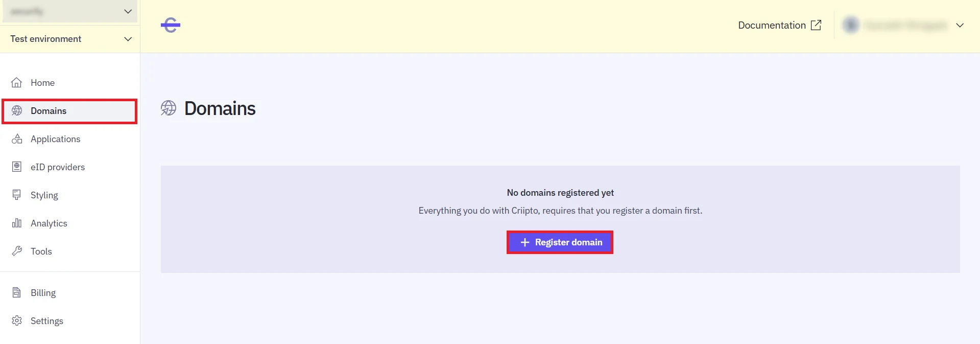This screenshot has height=344, width=980.
Task: Open the external link icon beside Documentation
Action: [x=816, y=25]
